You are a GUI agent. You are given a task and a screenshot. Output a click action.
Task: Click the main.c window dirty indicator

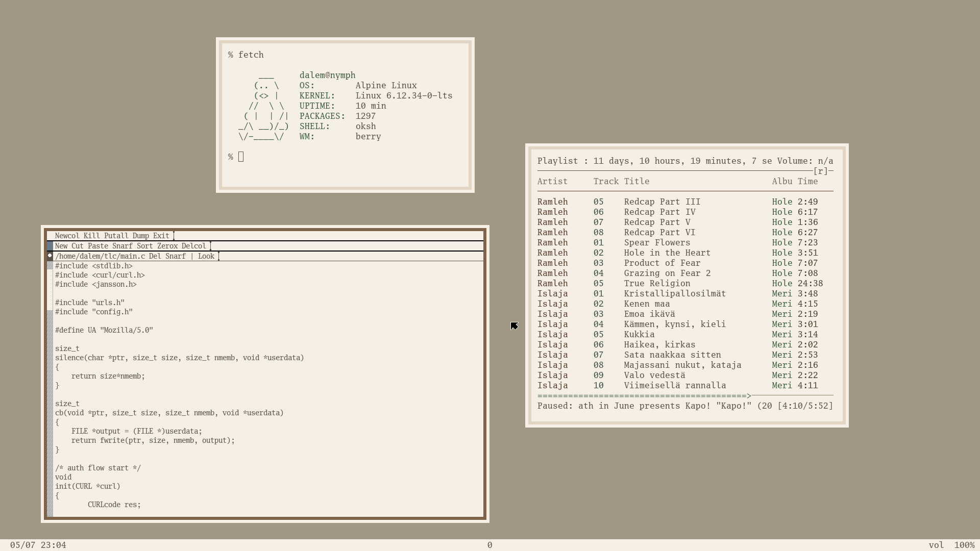(50, 256)
